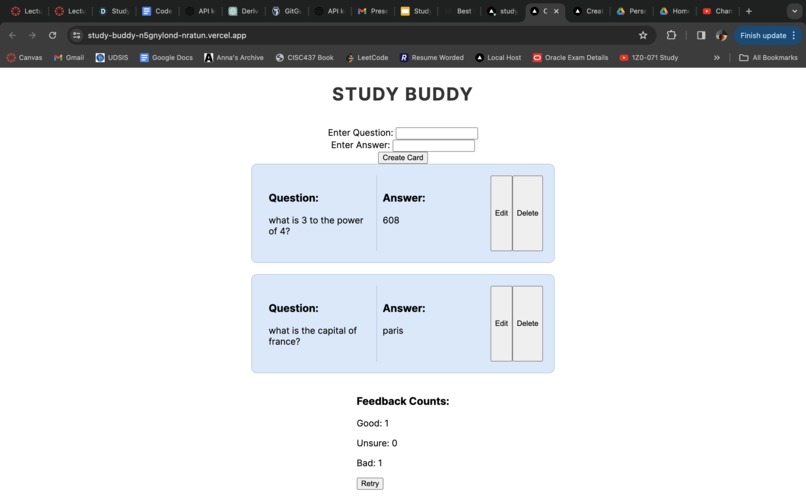The width and height of the screenshot is (806, 504).
Task: Edit the 3 to the power of 4 card
Action: tap(501, 213)
